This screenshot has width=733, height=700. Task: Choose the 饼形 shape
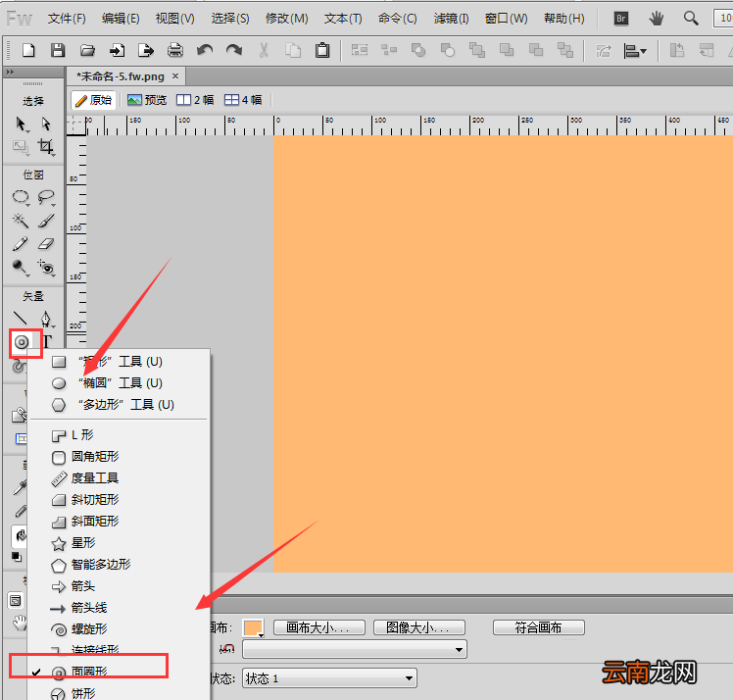[119, 693]
